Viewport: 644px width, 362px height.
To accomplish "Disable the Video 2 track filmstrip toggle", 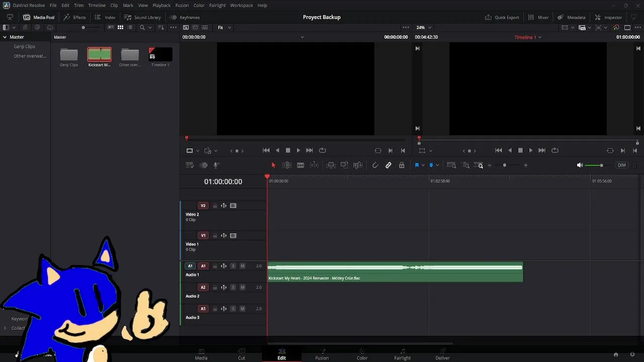I will pyautogui.click(x=233, y=206).
